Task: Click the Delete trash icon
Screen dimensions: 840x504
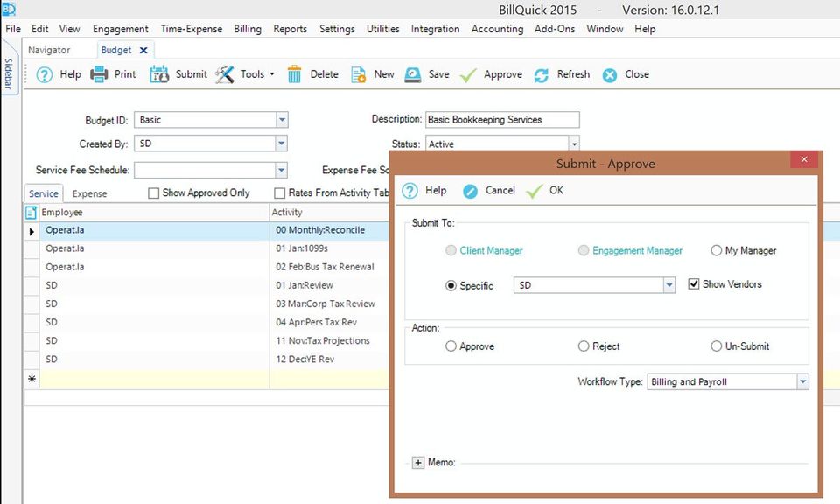Action: 294,74
